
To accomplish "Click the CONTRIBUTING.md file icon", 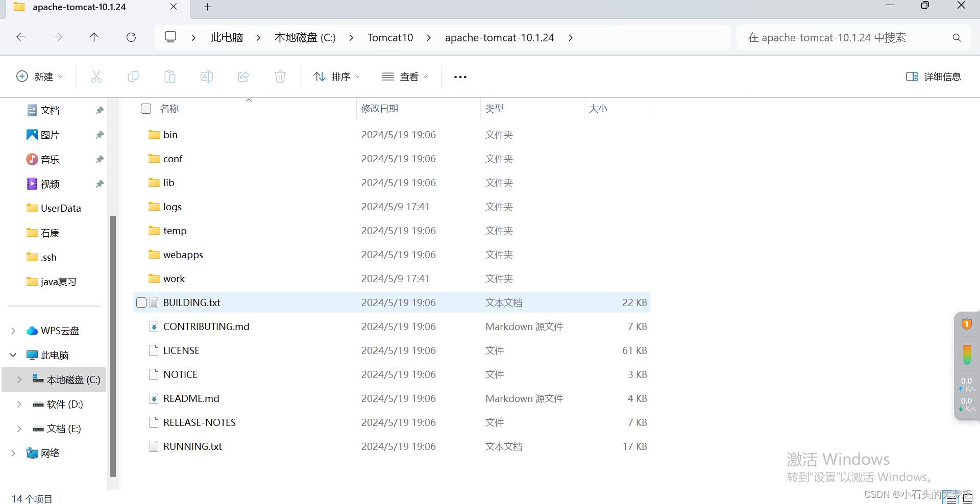I will click(154, 326).
